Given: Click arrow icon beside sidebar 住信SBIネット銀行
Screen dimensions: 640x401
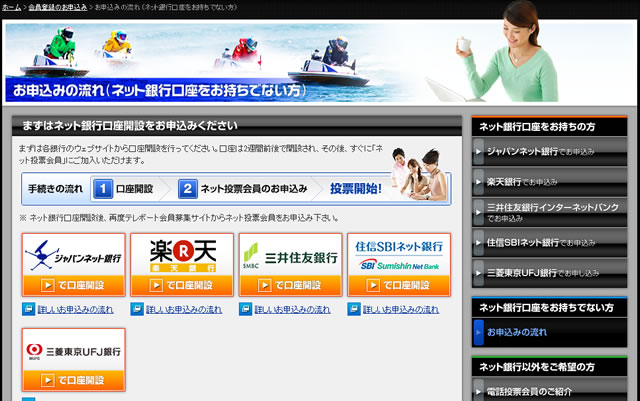Looking at the screenshot, I should [x=478, y=243].
